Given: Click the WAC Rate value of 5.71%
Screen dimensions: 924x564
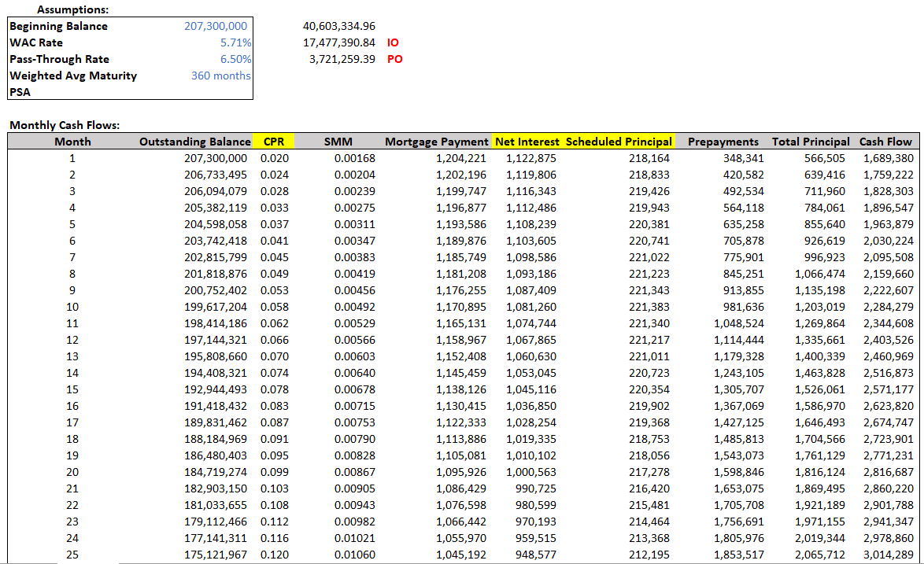Looking at the screenshot, I should coord(235,42).
